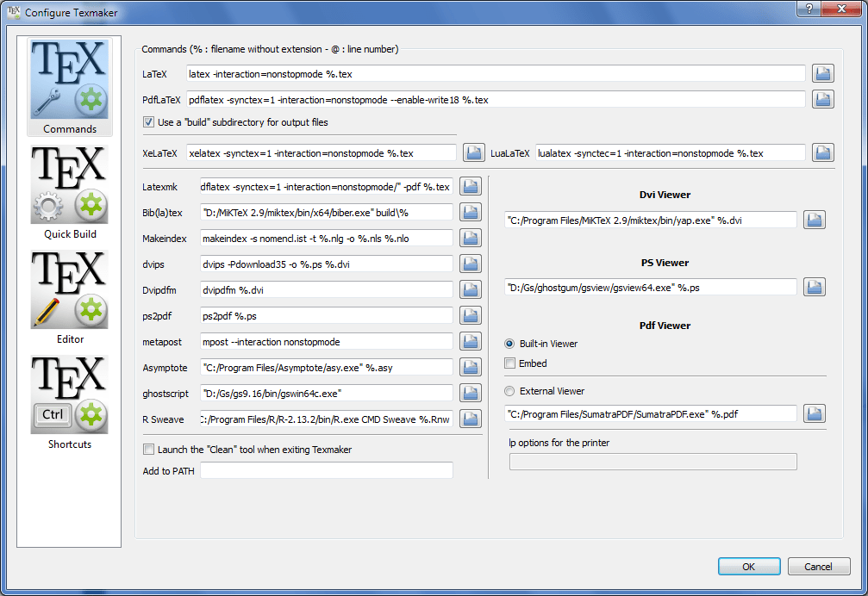Toggle the build subdirectory for output files
The height and width of the screenshot is (596, 868).
point(148,121)
